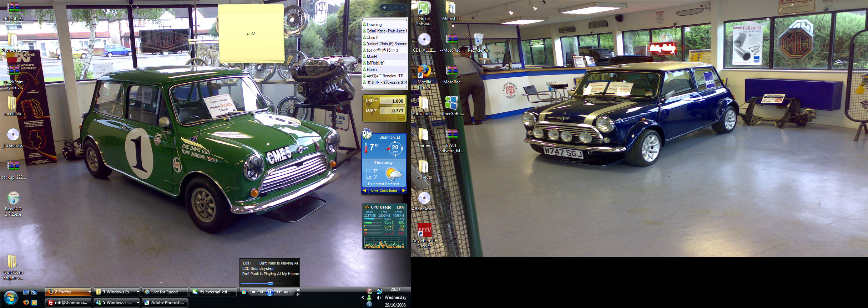
Task: Expand the 3 Windows Explorer taskbar group
Action: 137,292
